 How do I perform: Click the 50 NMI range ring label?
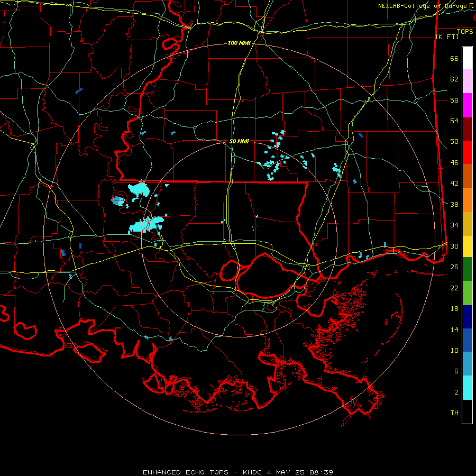pyautogui.click(x=239, y=141)
